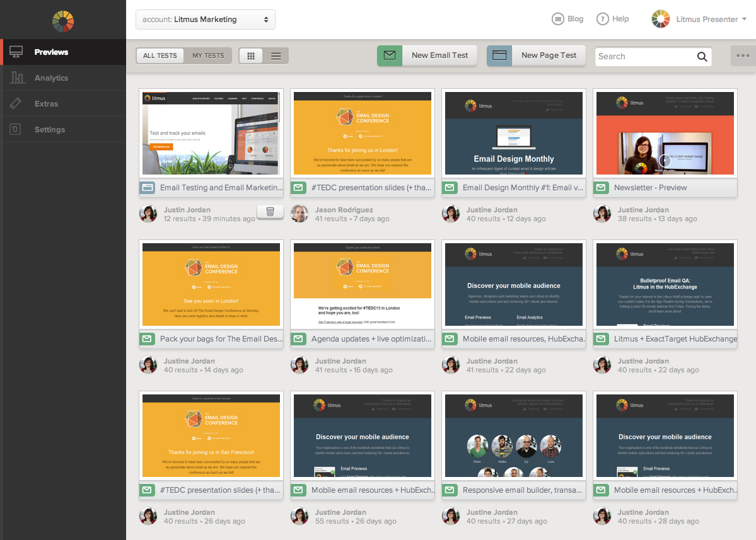
Task: Click the search magnifier icon
Action: 702,57
